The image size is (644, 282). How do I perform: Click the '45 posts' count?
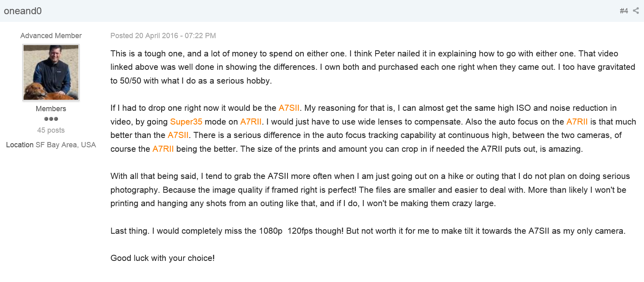point(51,130)
